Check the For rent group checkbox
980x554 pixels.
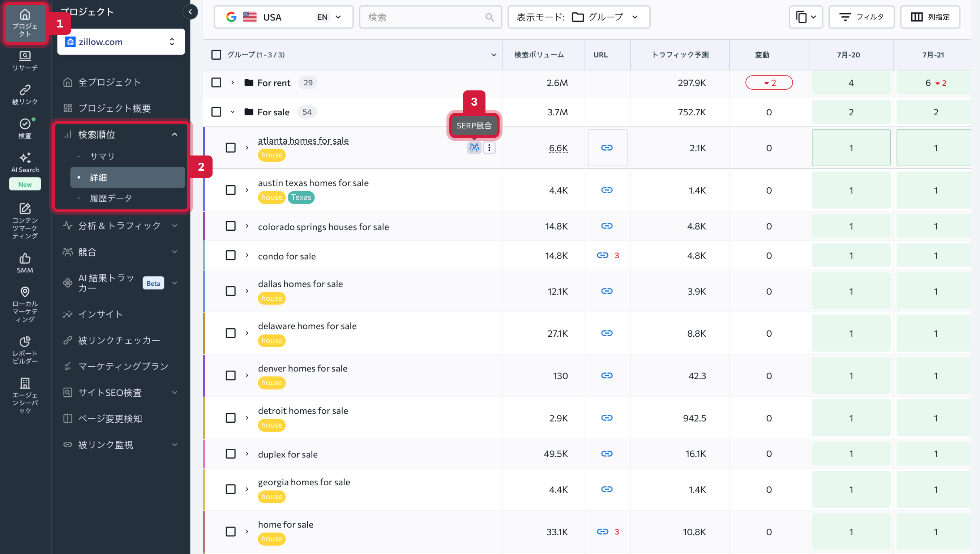pos(216,82)
